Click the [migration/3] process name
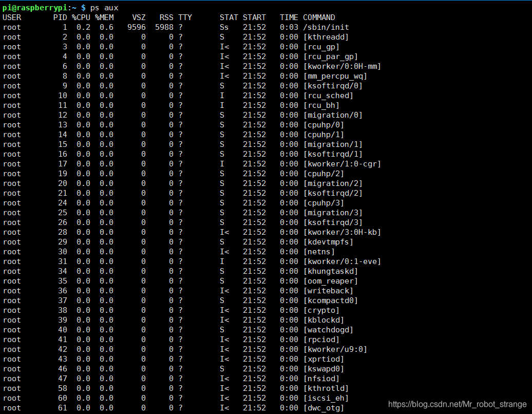The height and width of the screenshot is (414, 532). point(333,213)
